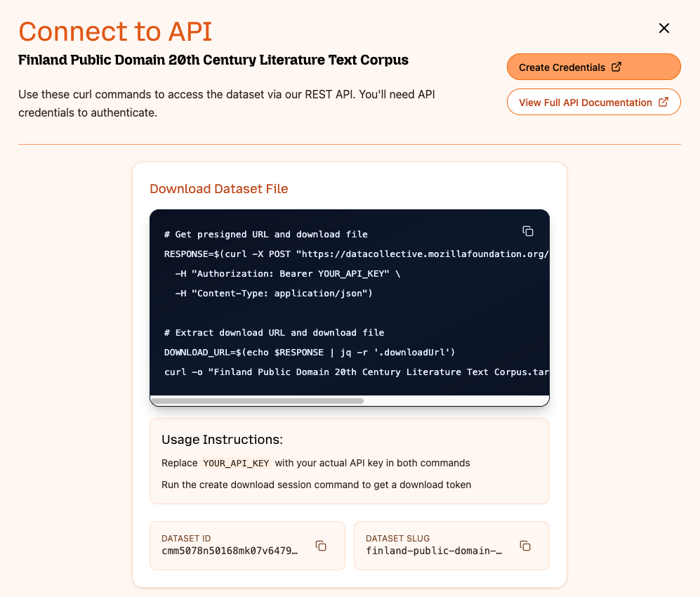Click the cmm5078n50168mk07v6479 dataset ID text
The image size is (700, 597).
[230, 551]
